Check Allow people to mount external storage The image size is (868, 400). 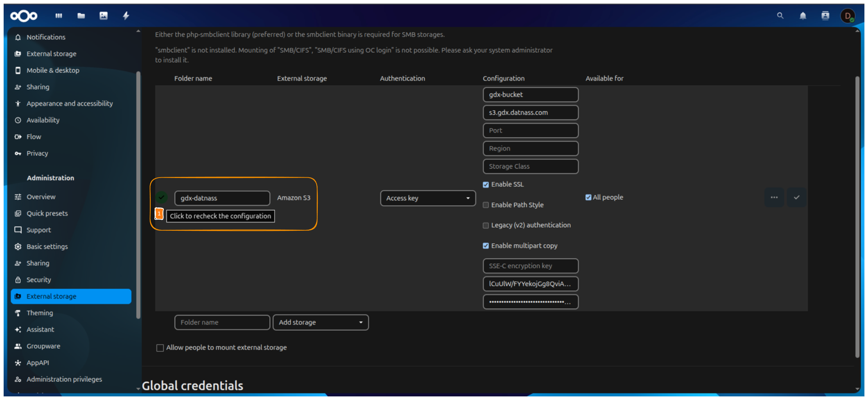pyautogui.click(x=160, y=348)
